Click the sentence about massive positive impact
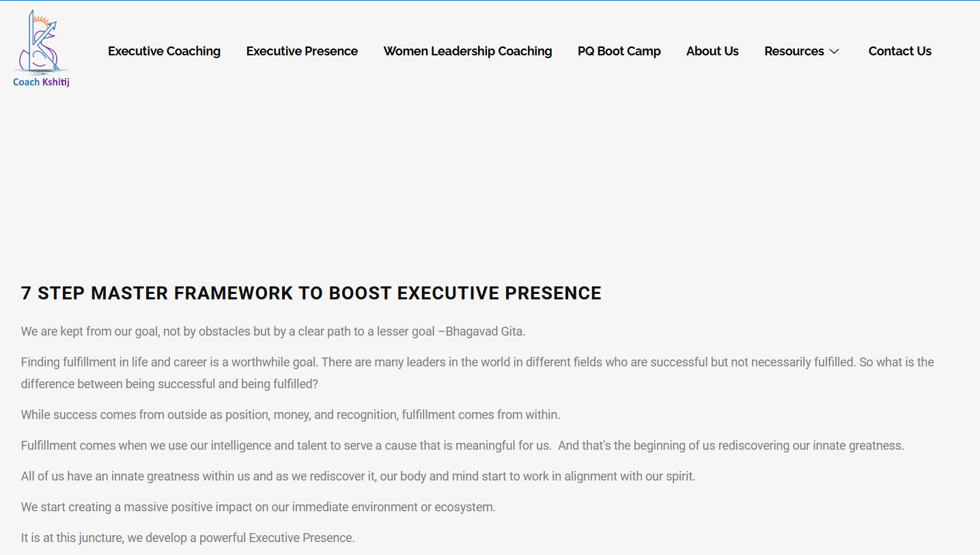Image resolution: width=980 pixels, height=555 pixels. (x=258, y=507)
